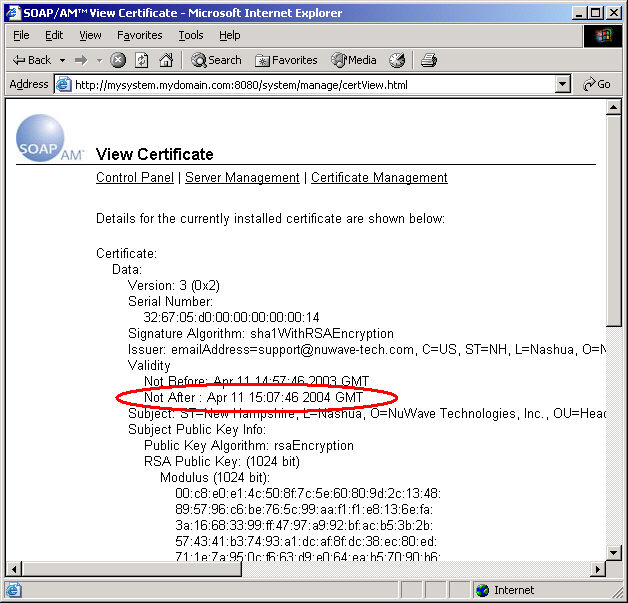The height and width of the screenshot is (603, 628).
Task: Click the Print icon
Action: 429,60
